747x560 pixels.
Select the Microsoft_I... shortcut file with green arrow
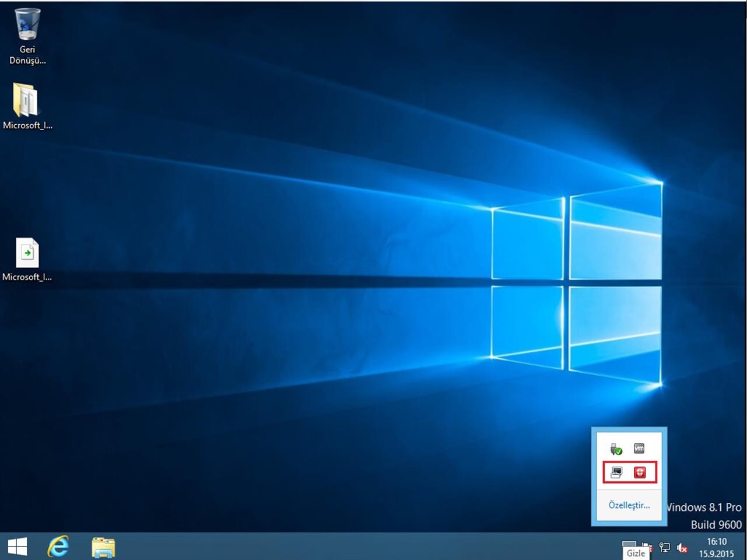pyautogui.click(x=27, y=260)
